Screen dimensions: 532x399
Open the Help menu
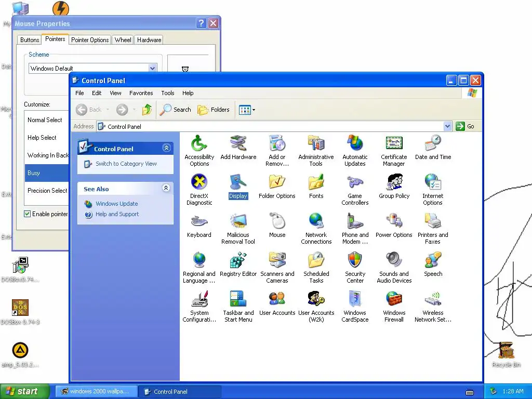point(188,93)
